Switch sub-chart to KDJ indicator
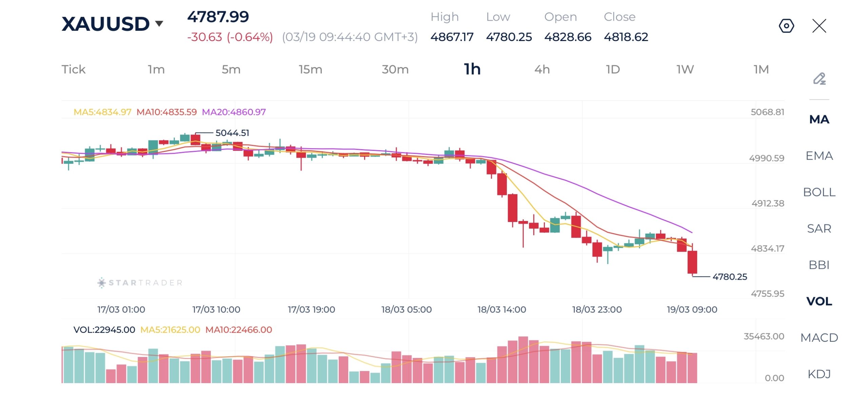 [819, 374]
